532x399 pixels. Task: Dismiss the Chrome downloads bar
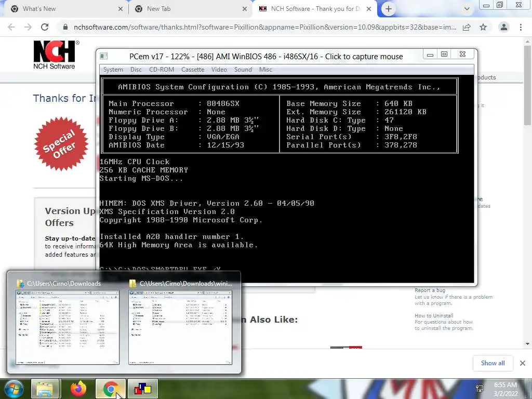click(x=523, y=363)
